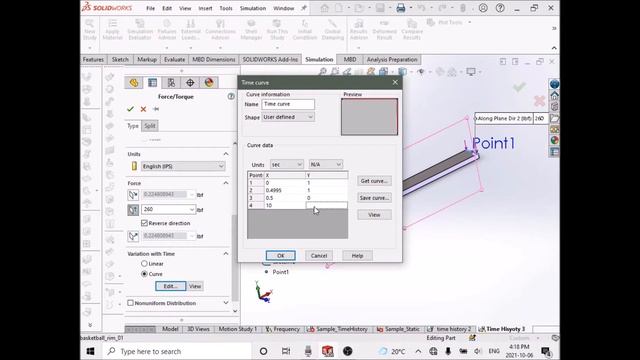
Task: Open the Windows notification center icon
Action: 545,351
